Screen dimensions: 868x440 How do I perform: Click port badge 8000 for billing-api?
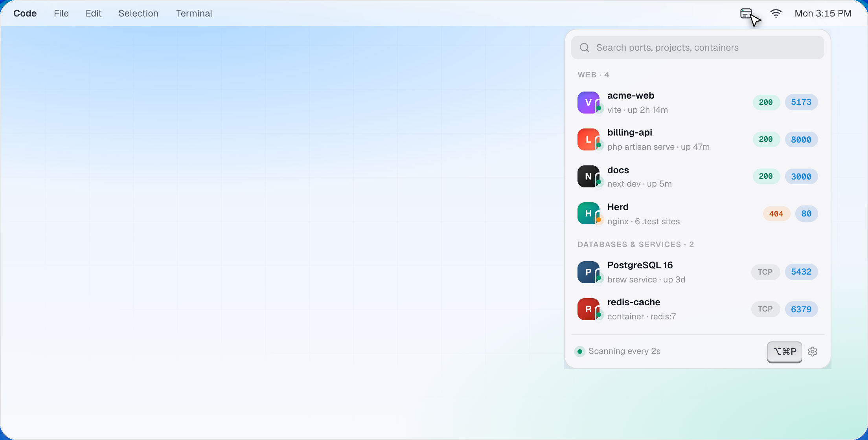click(801, 139)
